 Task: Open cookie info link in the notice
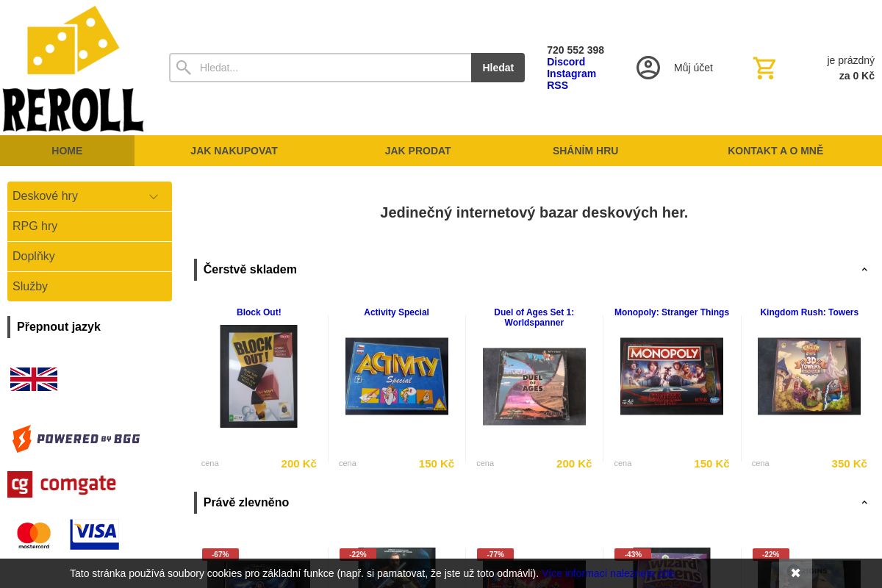608,573
